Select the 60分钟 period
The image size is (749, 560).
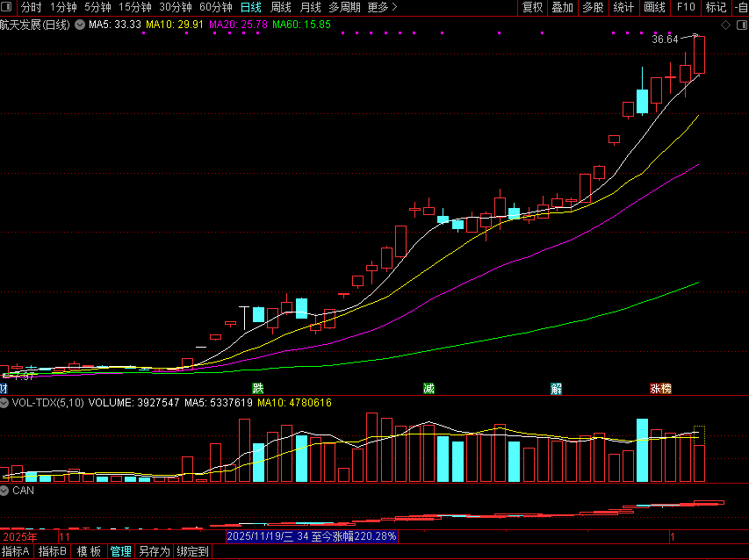point(215,8)
